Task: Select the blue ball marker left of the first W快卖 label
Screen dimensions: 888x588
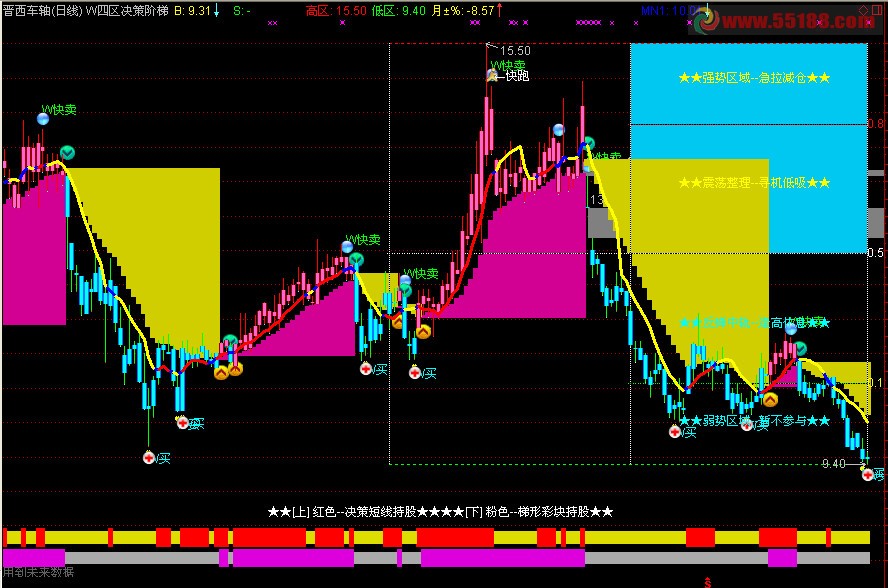Action: coord(43,119)
